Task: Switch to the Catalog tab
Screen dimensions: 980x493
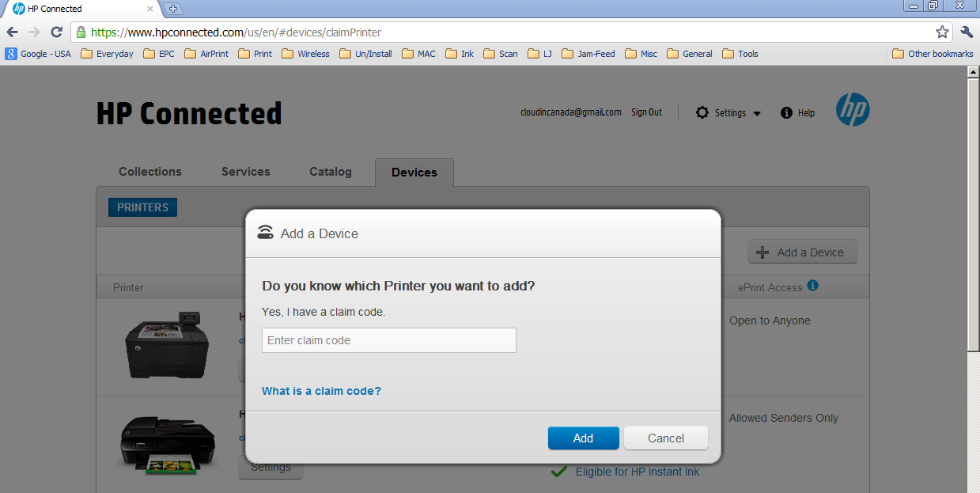Action: coord(331,172)
